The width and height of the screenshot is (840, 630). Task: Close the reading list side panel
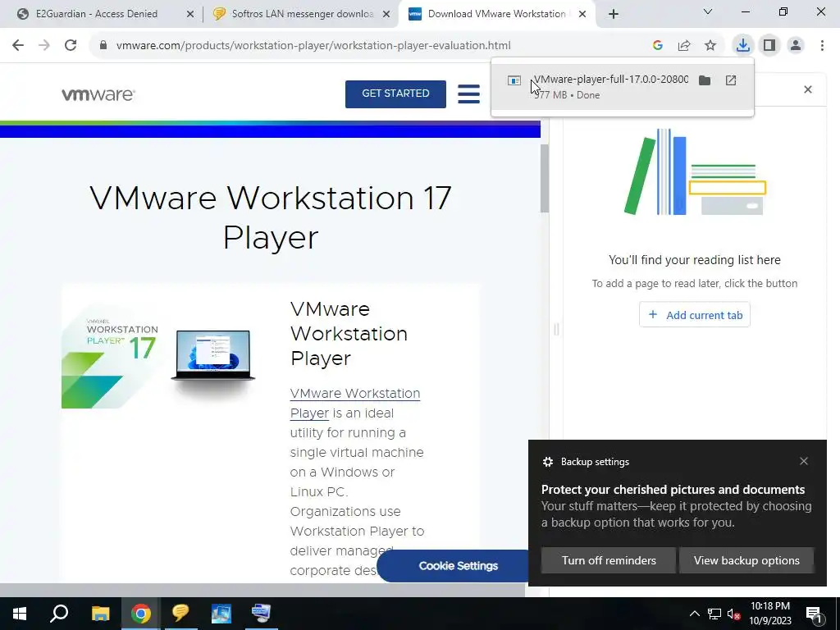808,89
